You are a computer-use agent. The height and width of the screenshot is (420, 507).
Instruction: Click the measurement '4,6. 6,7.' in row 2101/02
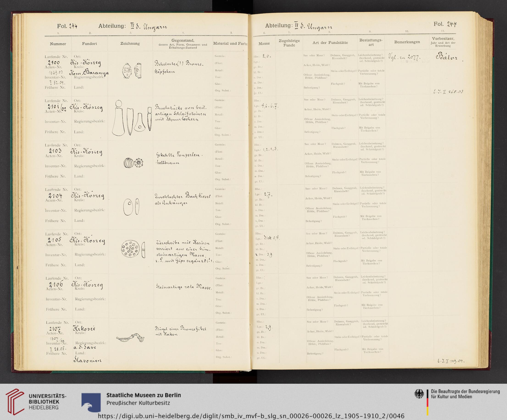click(270, 106)
